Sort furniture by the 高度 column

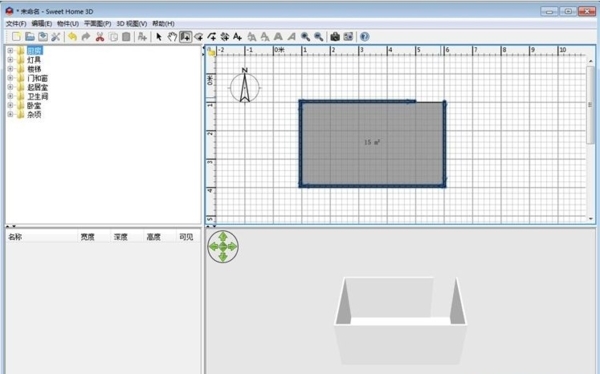pyautogui.click(x=160, y=237)
